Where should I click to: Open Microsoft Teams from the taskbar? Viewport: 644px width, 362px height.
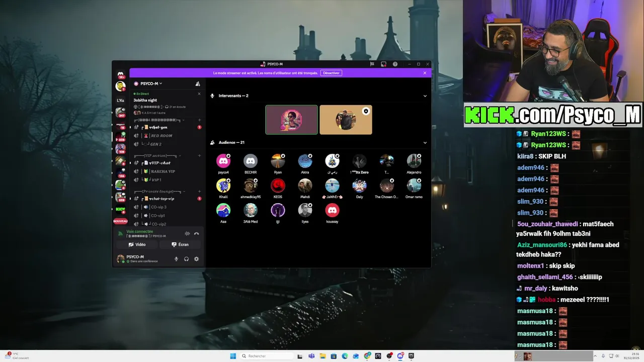(311, 356)
